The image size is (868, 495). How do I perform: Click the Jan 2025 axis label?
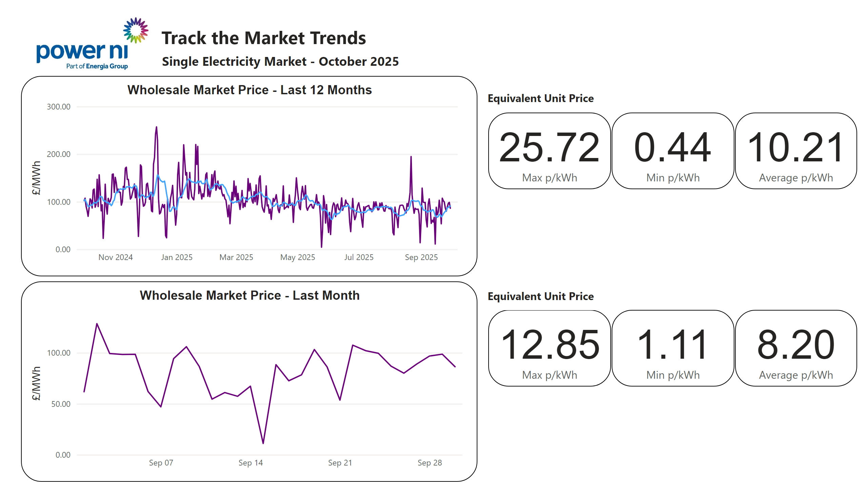176,257
